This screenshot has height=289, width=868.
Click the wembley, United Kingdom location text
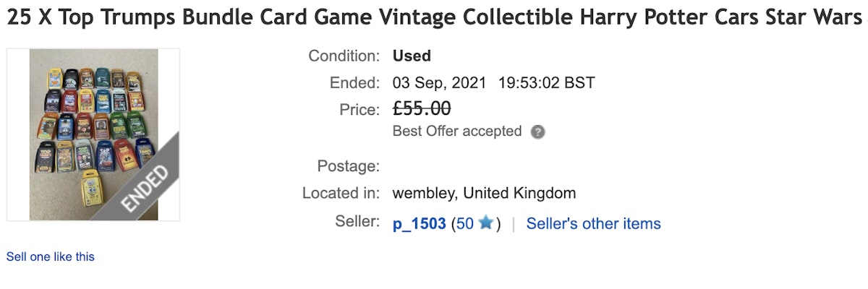point(484,194)
